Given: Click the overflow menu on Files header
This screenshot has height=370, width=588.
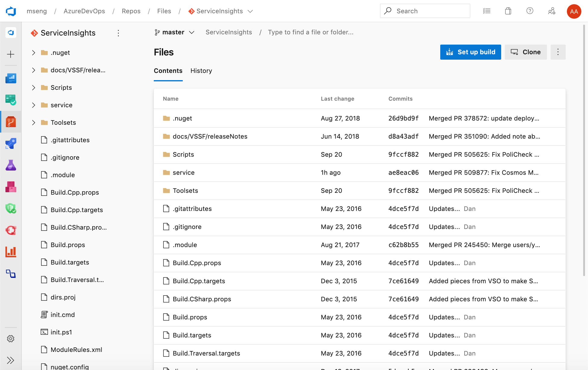Looking at the screenshot, I should (x=558, y=52).
